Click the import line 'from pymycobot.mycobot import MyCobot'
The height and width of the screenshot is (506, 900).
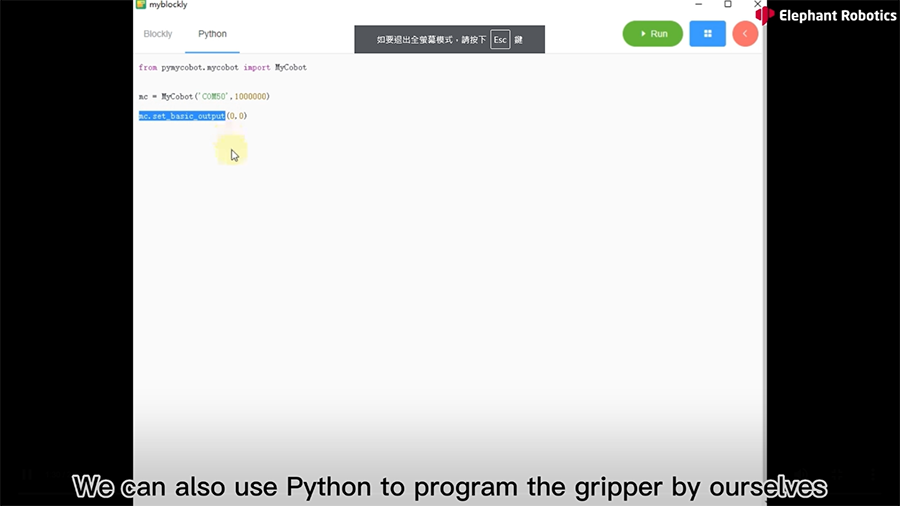point(223,67)
